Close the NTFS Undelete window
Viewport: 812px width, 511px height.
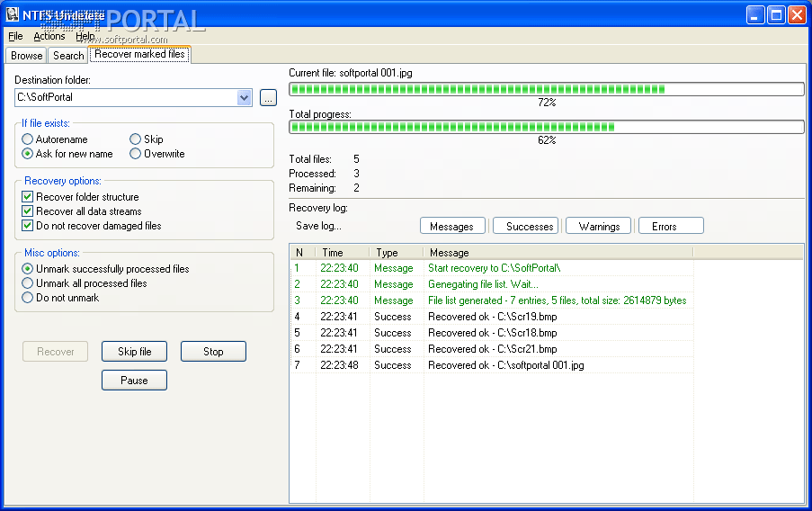tap(797, 15)
